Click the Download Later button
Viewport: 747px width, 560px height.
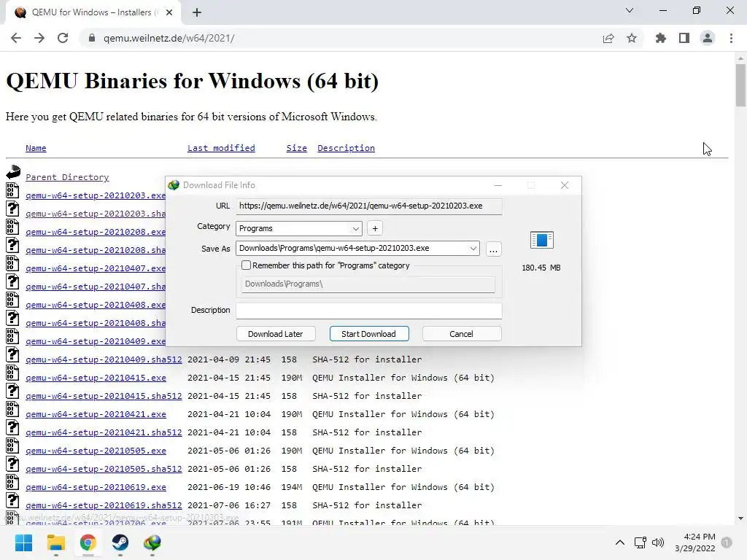pos(276,334)
